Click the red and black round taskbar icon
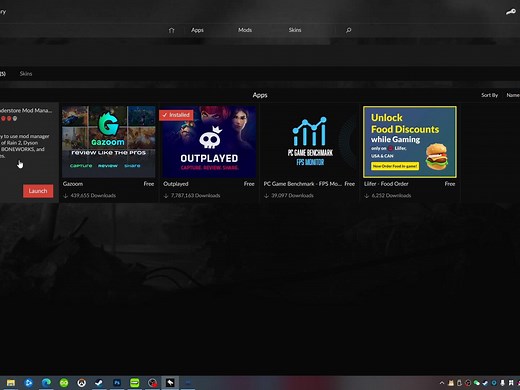The image size is (520, 390). 153,383
